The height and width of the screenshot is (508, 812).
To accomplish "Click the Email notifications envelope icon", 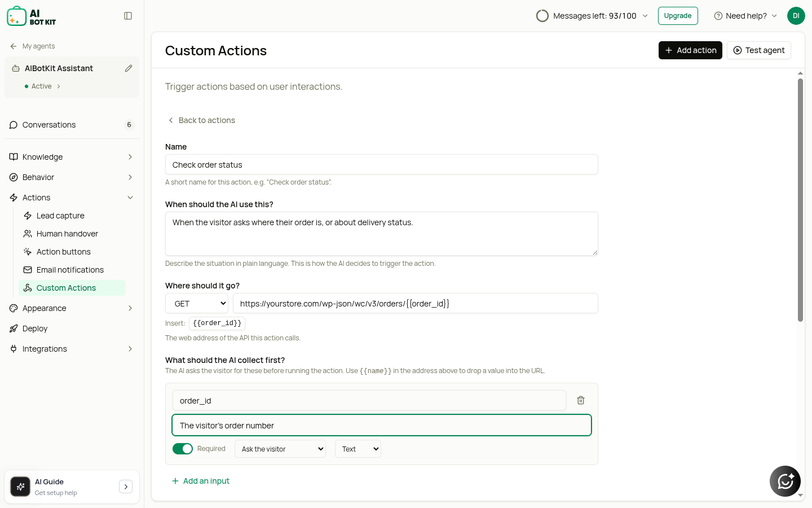I will pos(28,270).
